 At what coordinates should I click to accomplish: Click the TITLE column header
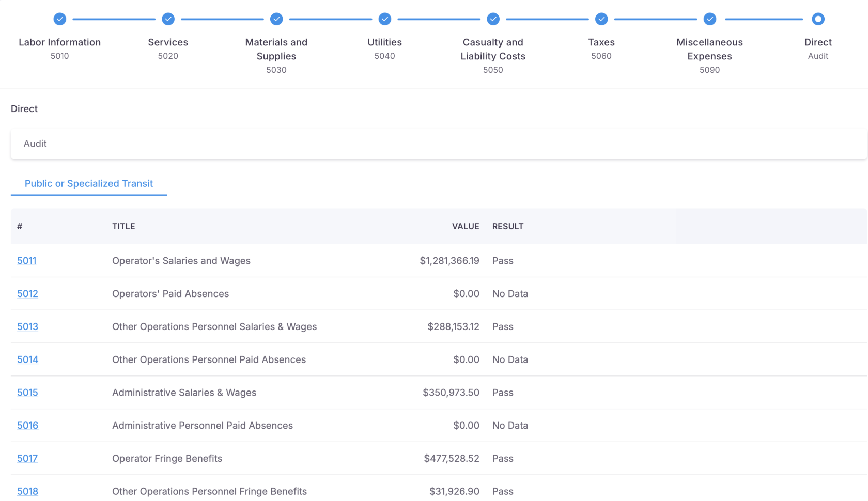click(x=123, y=226)
